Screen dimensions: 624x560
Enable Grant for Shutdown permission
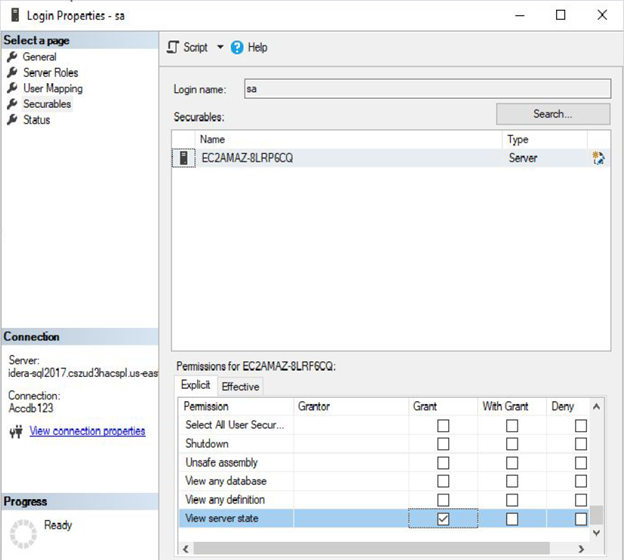tap(443, 444)
